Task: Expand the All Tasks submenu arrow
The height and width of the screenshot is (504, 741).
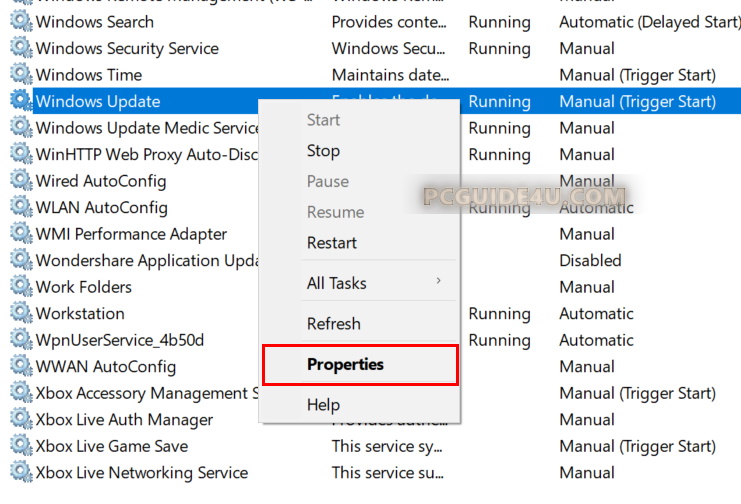Action: pyautogui.click(x=438, y=282)
